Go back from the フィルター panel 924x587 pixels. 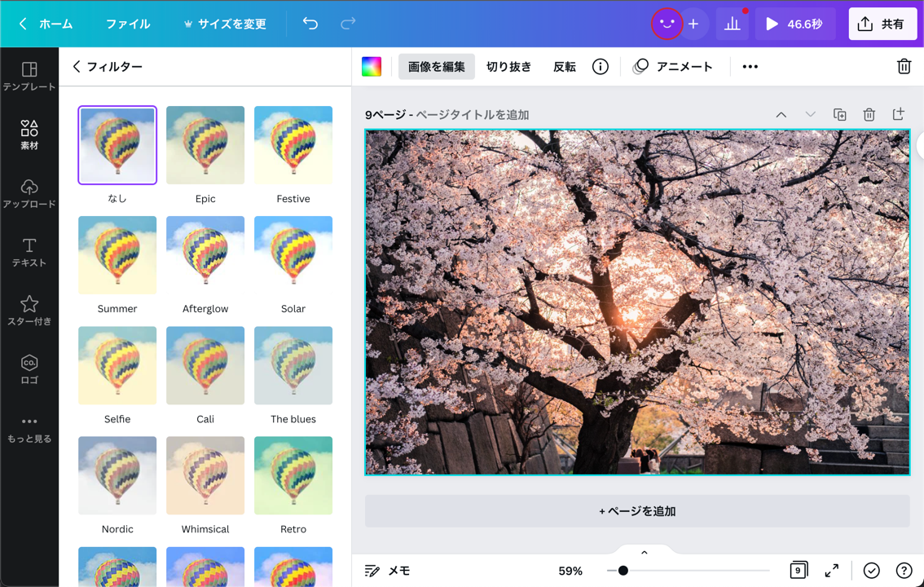click(77, 67)
